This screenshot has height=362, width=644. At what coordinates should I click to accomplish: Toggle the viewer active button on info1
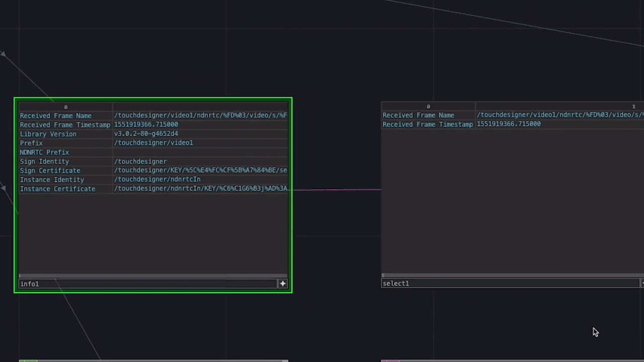click(283, 284)
